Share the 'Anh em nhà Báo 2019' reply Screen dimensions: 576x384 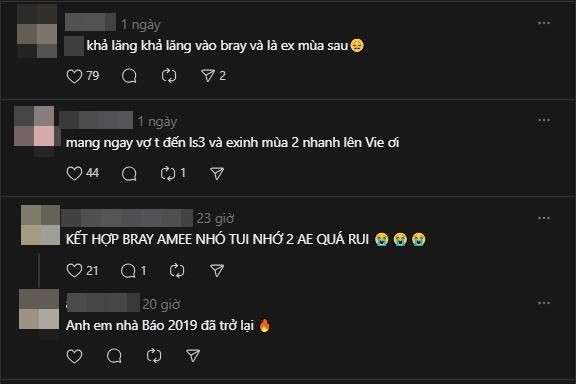point(193,356)
